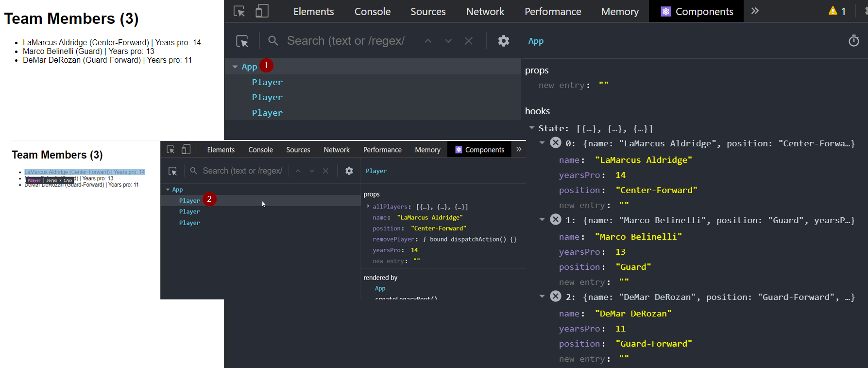
Task: Focus the inset component search field
Action: pos(242,171)
